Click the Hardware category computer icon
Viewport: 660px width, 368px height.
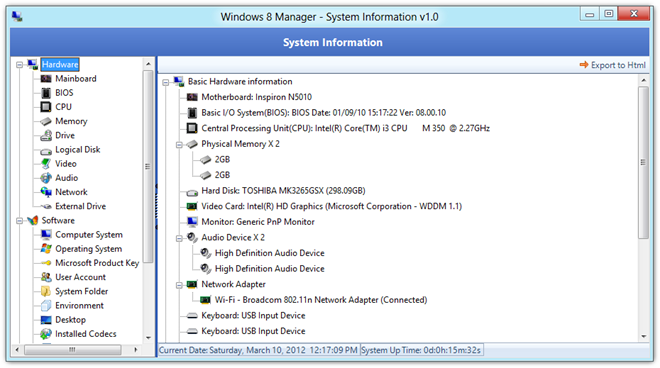click(x=32, y=64)
